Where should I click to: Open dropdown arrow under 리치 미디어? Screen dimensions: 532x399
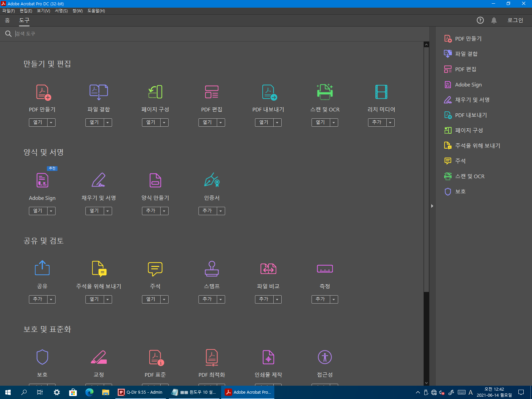(390, 122)
